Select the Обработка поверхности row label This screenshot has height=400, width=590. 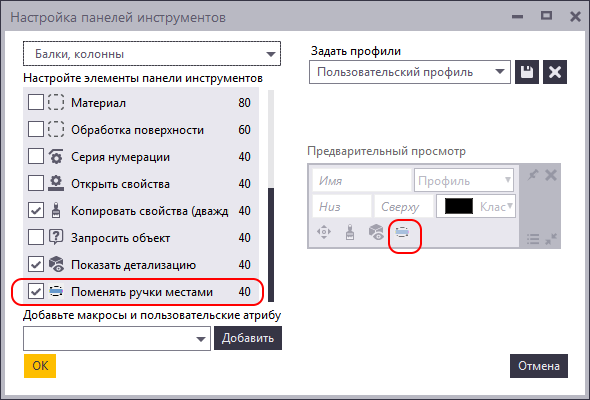coord(137,130)
